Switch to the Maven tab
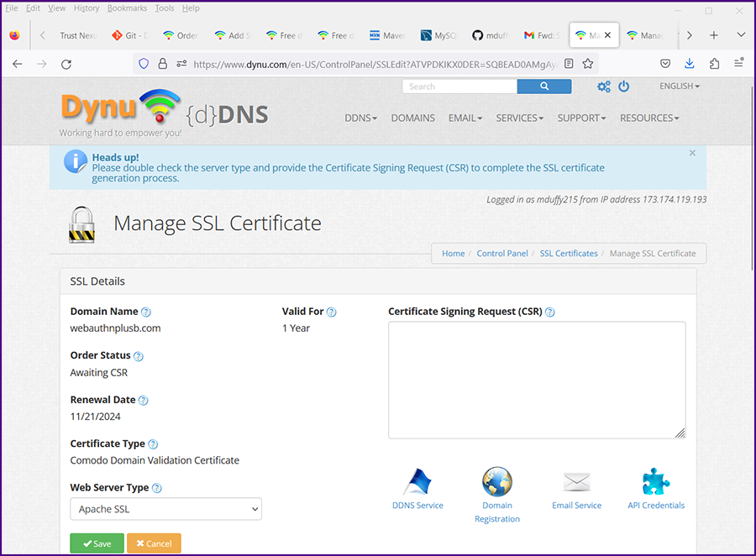Screen dimensions: 756x556 [387, 35]
